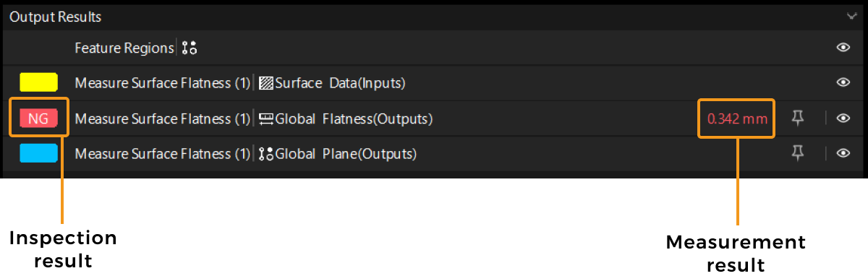The height and width of the screenshot is (276, 868).
Task: Click the 0.342 mm measurement value
Action: point(737,118)
